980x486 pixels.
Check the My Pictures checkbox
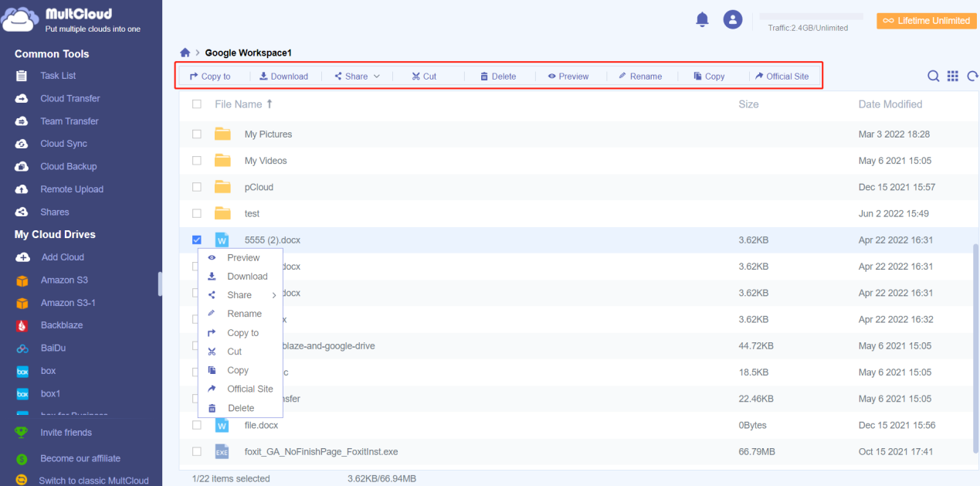pyautogui.click(x=197, y=134)
